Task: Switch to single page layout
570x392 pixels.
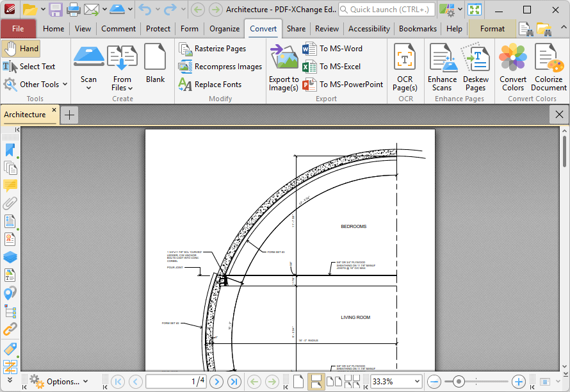Action: 298,382
